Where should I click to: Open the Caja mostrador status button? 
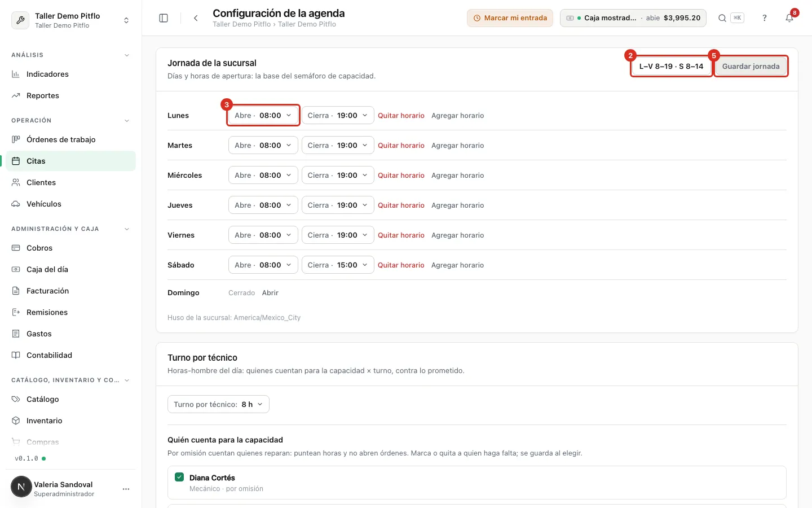(x=633, y=18)
